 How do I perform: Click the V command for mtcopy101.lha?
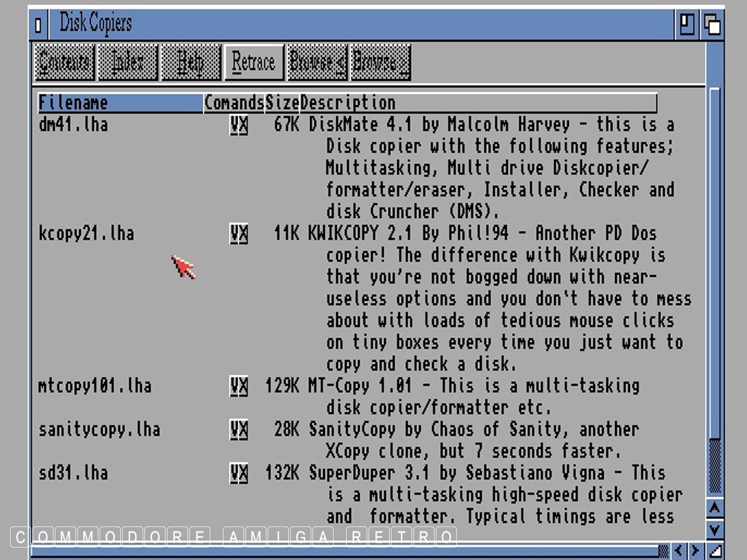coord(234,386)
